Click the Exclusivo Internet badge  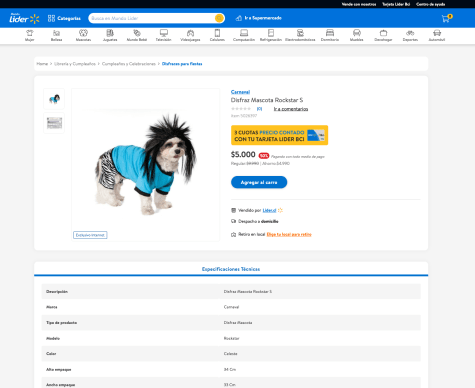[x=90, y=235]
